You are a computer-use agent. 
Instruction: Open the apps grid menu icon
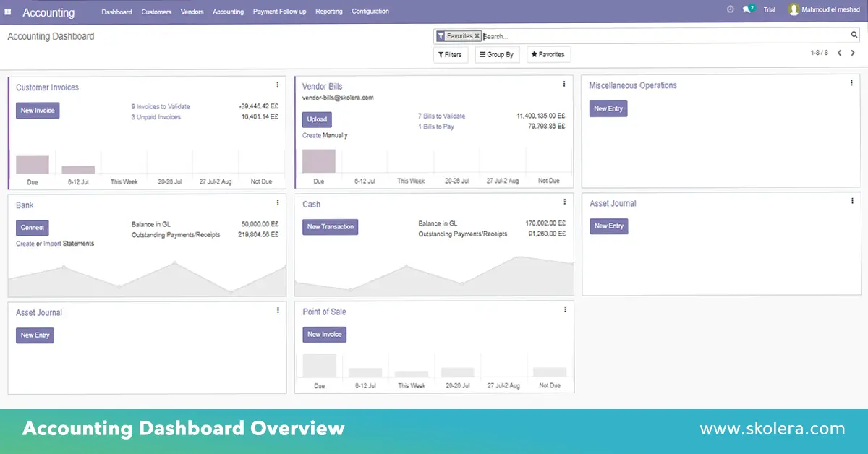[8, 12]
